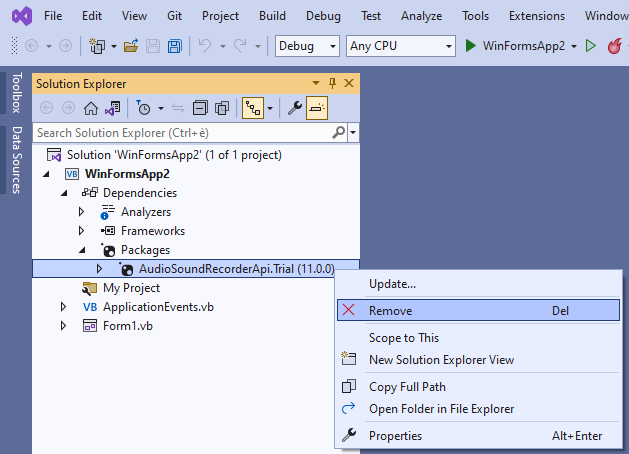Choose Open Folder in File Explorer
Image resolution: width=629 pixels, height=454 pixels.
coord(441,408)
